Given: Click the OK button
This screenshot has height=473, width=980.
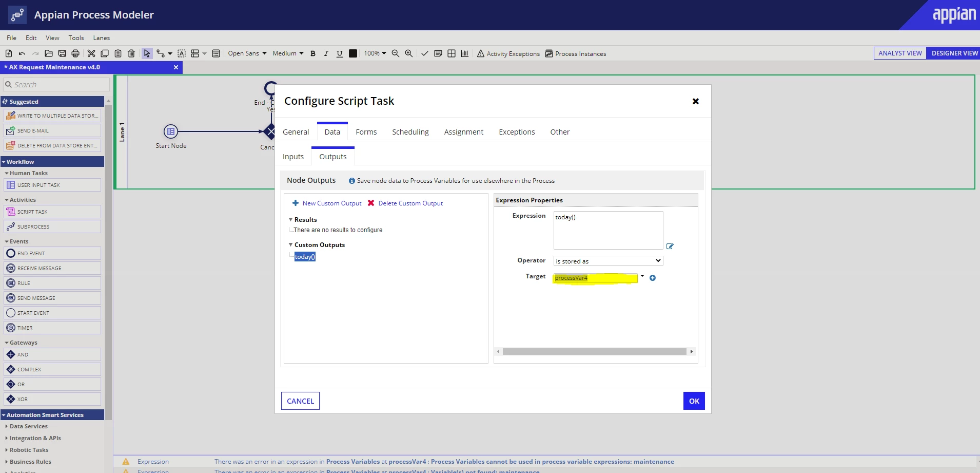Looking at the screenshot, I should [x=694, y=401].
